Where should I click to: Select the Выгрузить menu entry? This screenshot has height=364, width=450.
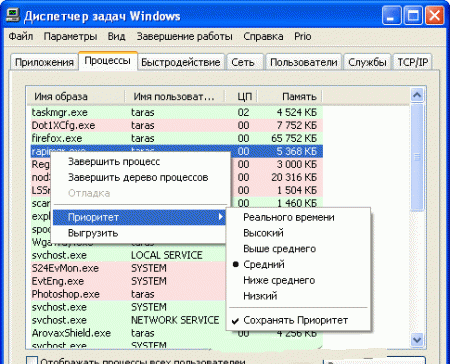click(x=93, y=233)
